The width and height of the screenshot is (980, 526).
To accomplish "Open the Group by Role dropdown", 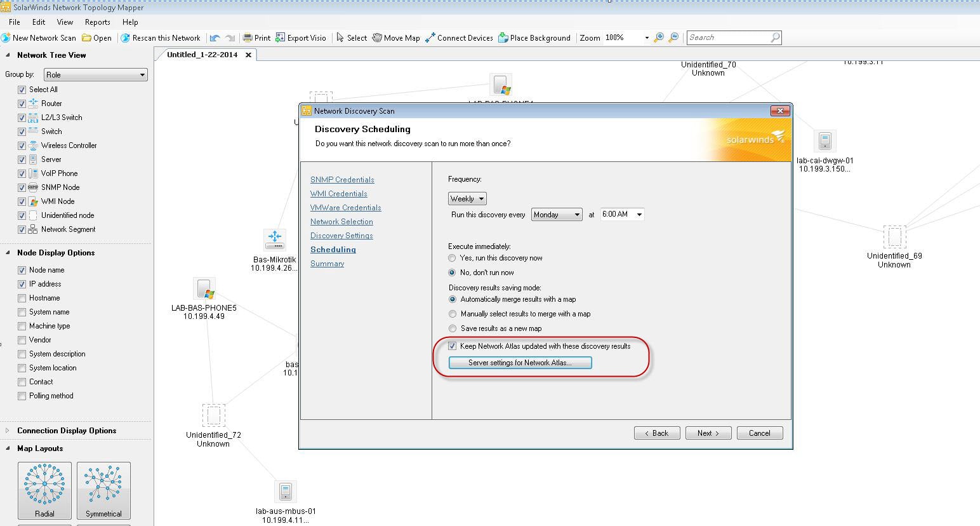I will click(96, 75).
